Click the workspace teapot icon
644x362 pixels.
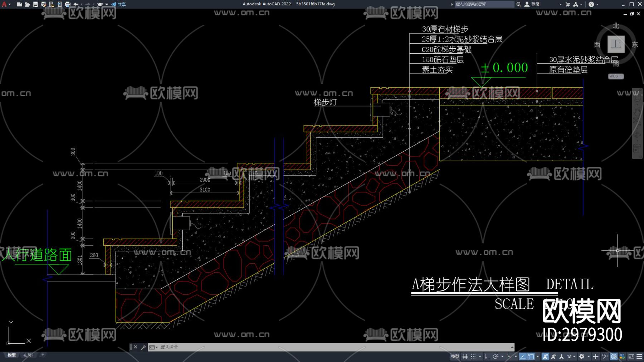100,4
